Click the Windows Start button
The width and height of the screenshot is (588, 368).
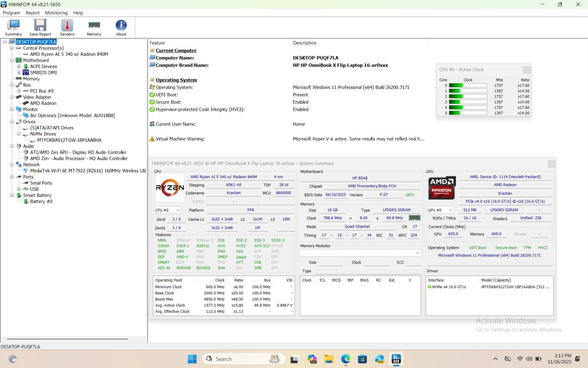tap(192, 359)
